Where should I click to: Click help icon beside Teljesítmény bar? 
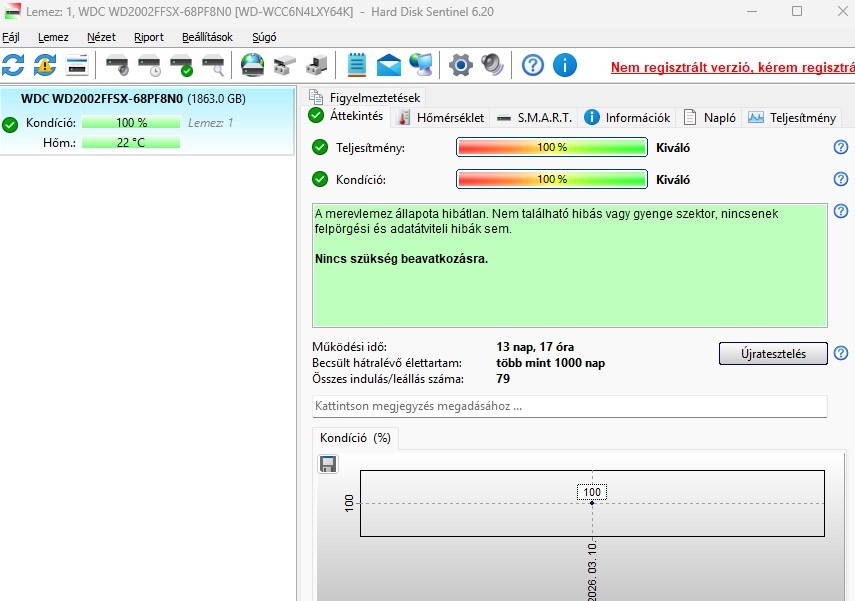[841, 147]
